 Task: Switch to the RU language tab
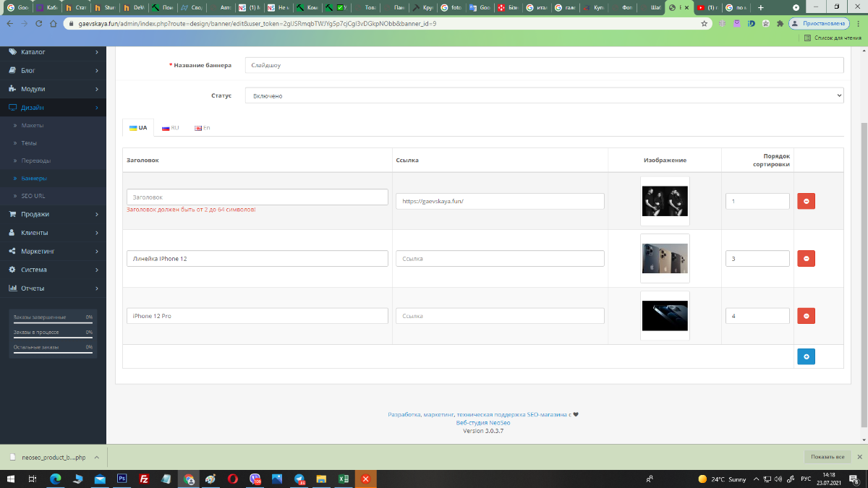tap(171, 128)
